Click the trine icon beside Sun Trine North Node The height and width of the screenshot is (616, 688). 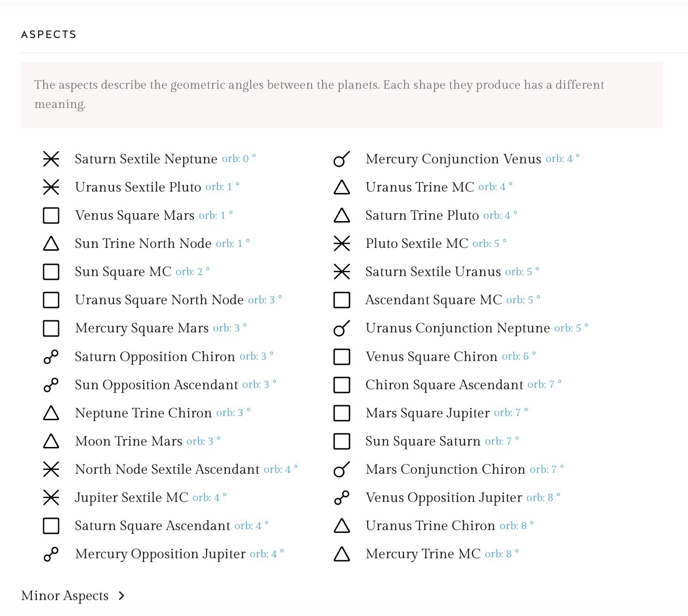coord(51,244)
